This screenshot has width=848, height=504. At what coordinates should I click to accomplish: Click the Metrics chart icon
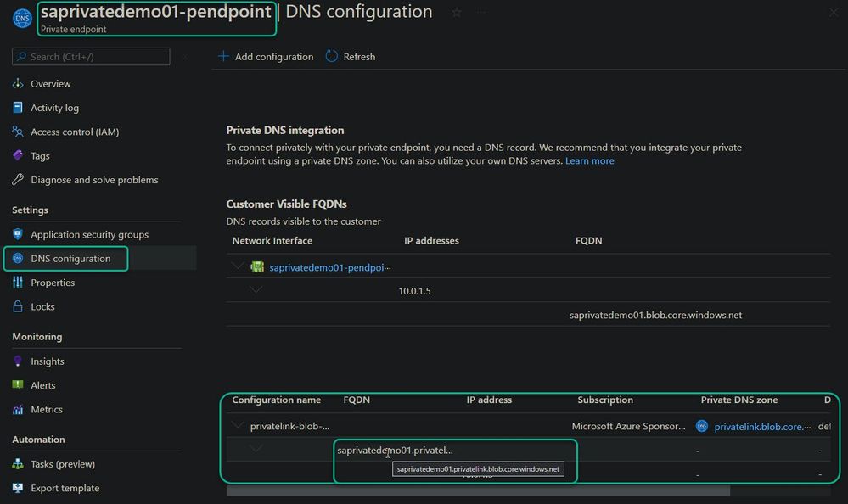point(18,409)
